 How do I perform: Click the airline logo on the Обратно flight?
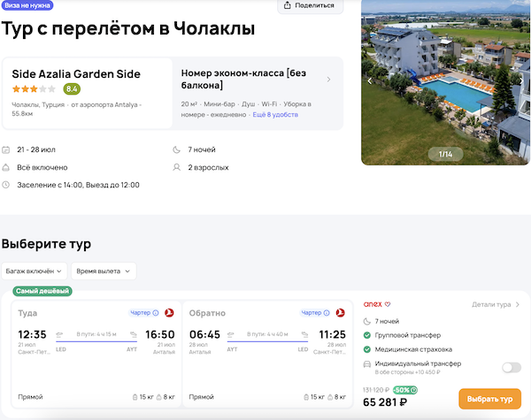tap(342, 312)
